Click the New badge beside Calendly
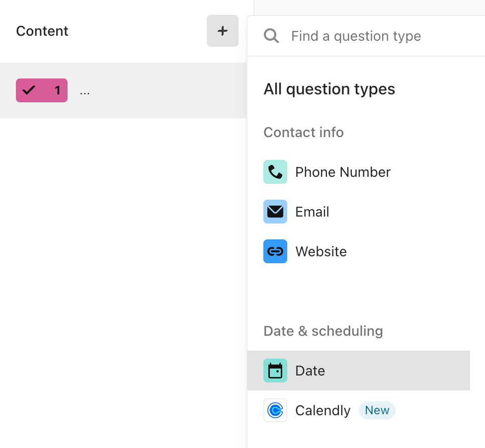Viewport: 485px width, 448px height. (377, 410)
